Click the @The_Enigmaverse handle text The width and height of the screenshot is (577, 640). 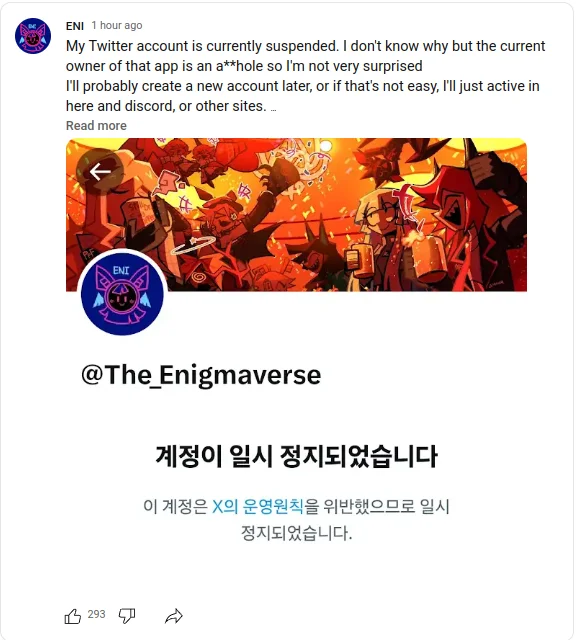pos(201,374)
